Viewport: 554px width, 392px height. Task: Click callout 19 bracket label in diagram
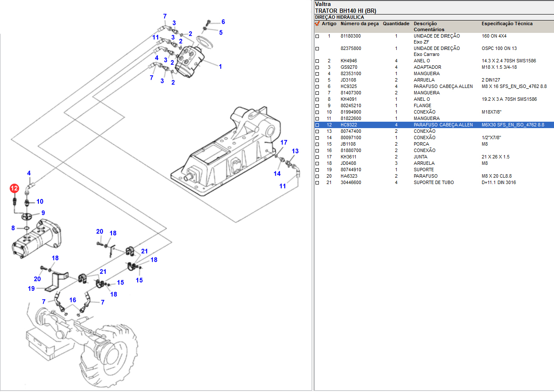click(x=31, y=289)
